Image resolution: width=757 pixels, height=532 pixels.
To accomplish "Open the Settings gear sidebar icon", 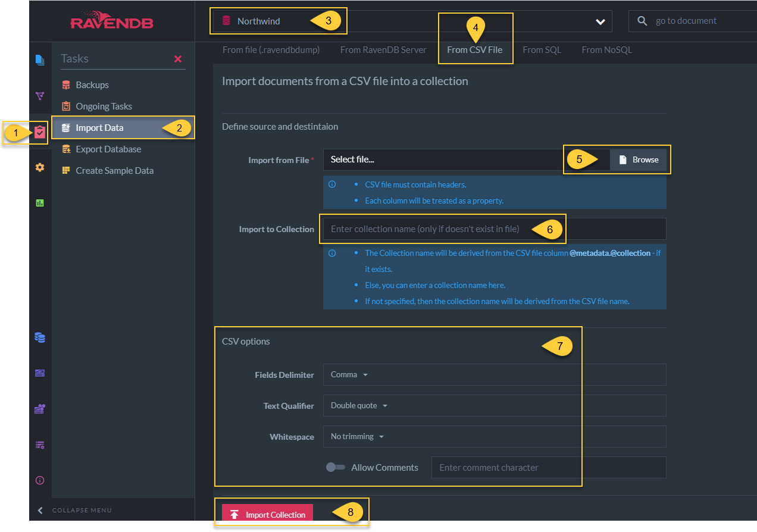I will tap(40, 167).
